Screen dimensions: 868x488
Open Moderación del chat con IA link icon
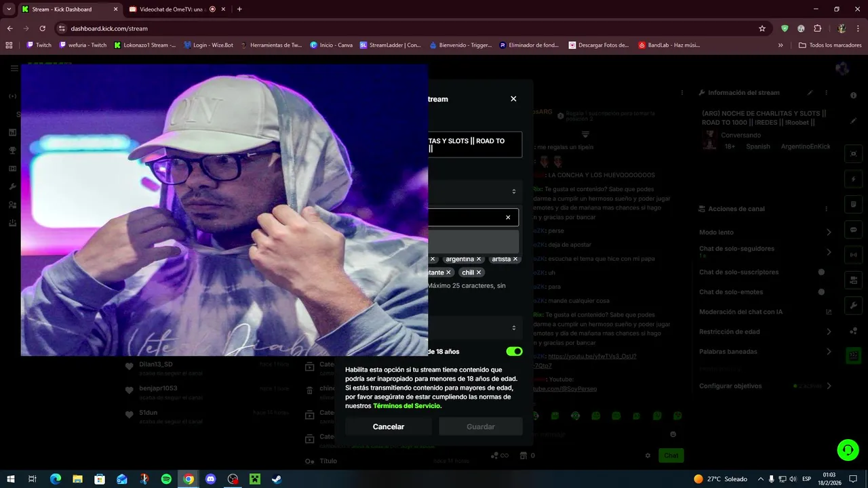coord(829,312)
